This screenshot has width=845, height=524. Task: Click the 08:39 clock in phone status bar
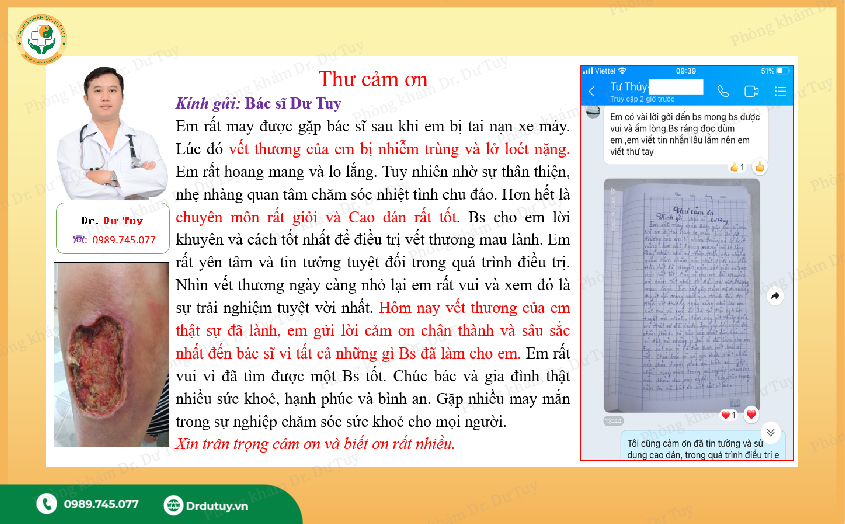tap(685, 71)
